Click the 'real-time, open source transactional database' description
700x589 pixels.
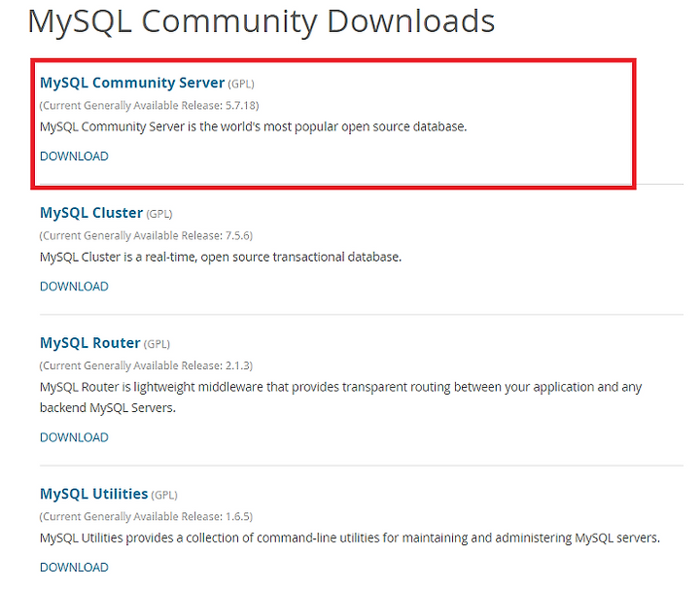(221, 258)
